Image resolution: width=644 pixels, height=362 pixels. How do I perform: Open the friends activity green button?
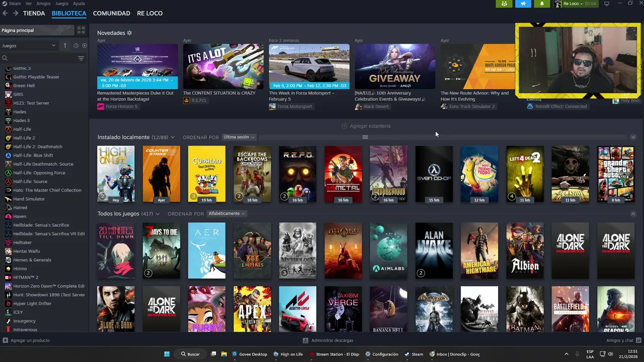[504, 4]
